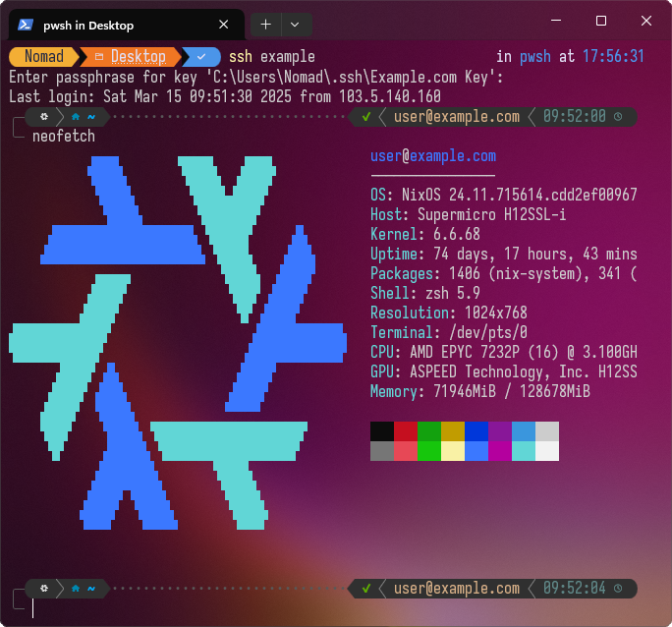Click the home icon in lower prompt
Viewport: 672px width, 627px height.
[76, 588]
